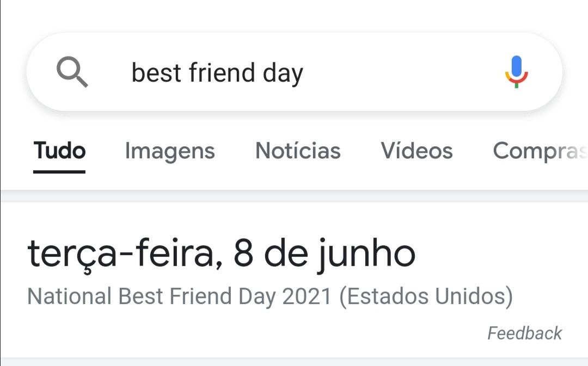Focus the search bar's empty space before the microphone
Image resolution: width=588 pixels, height=366 pixels.
click(x=403, y=72)
